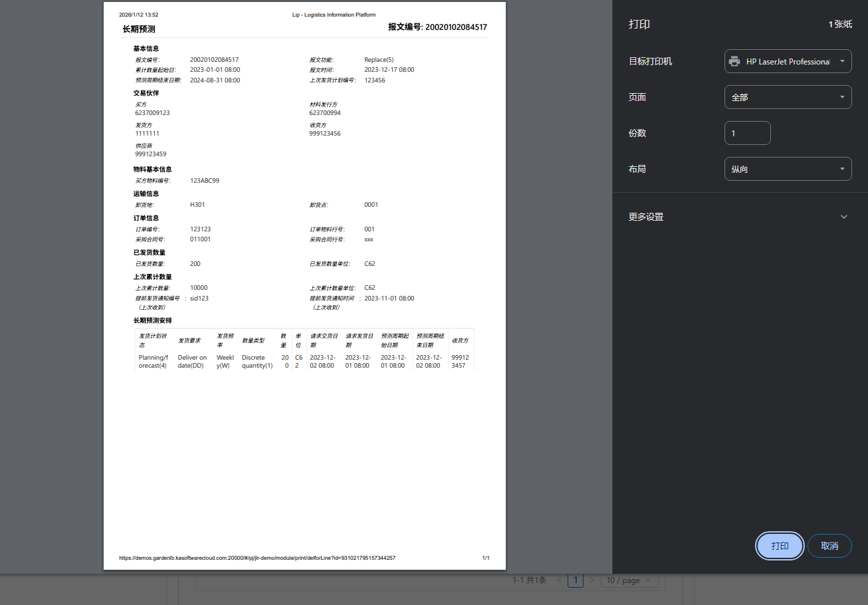868x605 pixels.
Task: Click the next page arrow in pagination
Action: click(592, 580)
